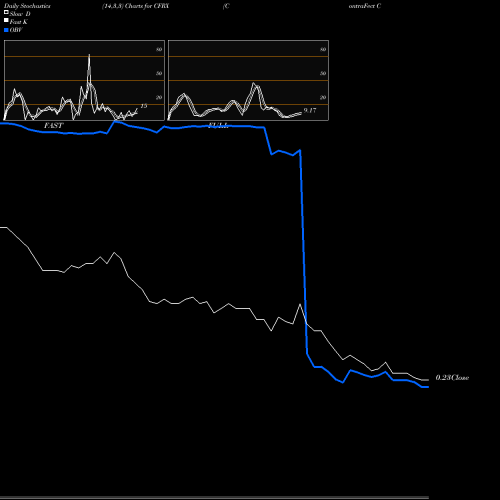Click the '50' axis label in FULL chart
This screenshot has width=500, height=500.
323,73
